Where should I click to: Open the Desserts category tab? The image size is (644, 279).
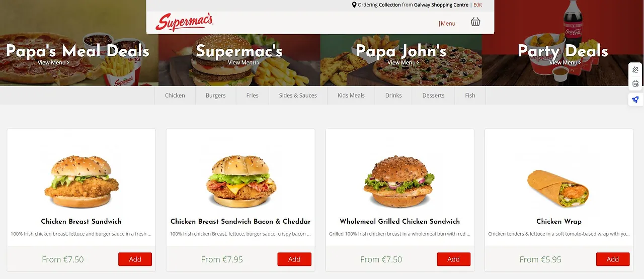(x=433, y=96)
